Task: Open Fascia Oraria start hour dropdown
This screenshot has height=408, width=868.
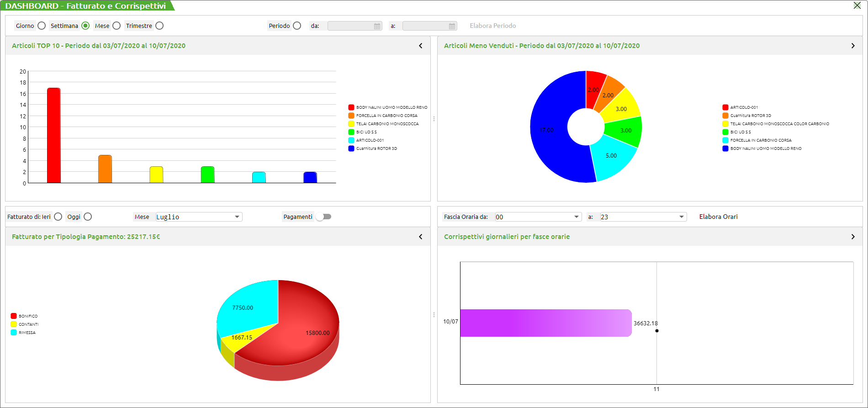Action: tap(577, 217)
